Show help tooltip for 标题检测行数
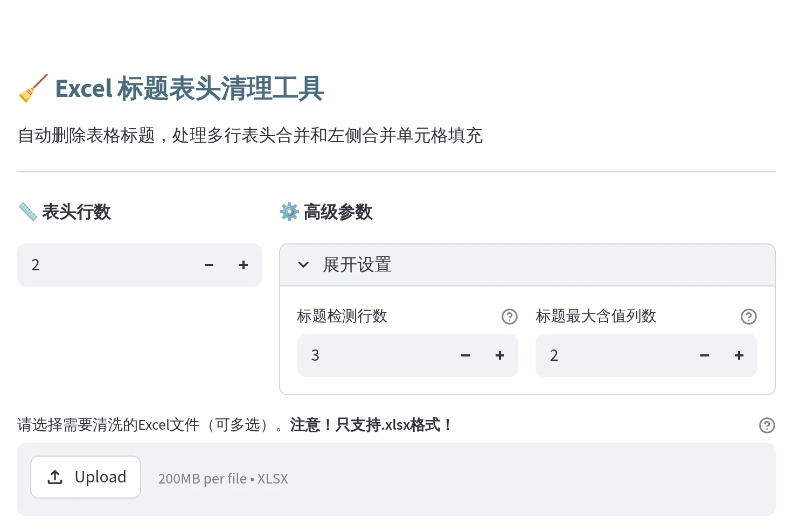The height and width of the screenshot is (532, 793). [x=509, y=317]
